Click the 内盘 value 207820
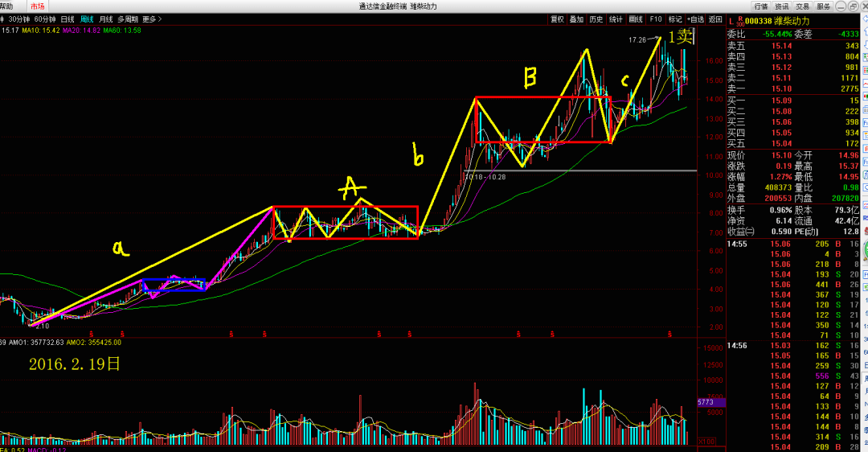The image size is (868, 452). pos(845,199)
